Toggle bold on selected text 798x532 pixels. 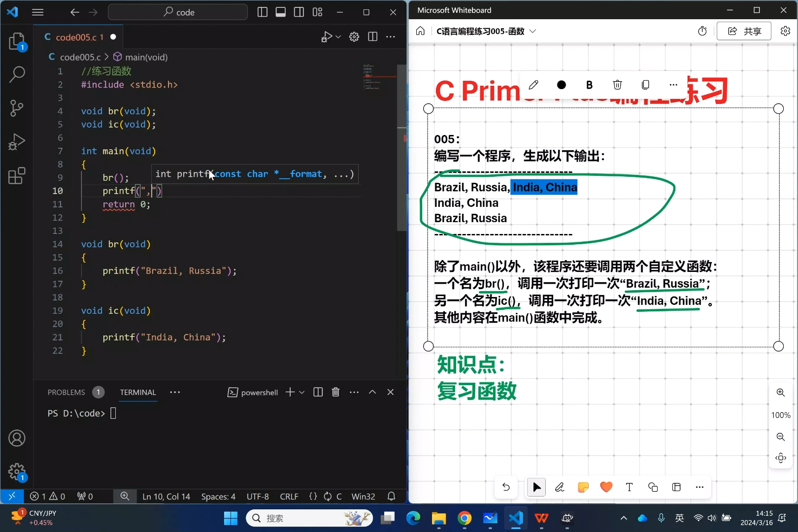(x=589, y=85)
